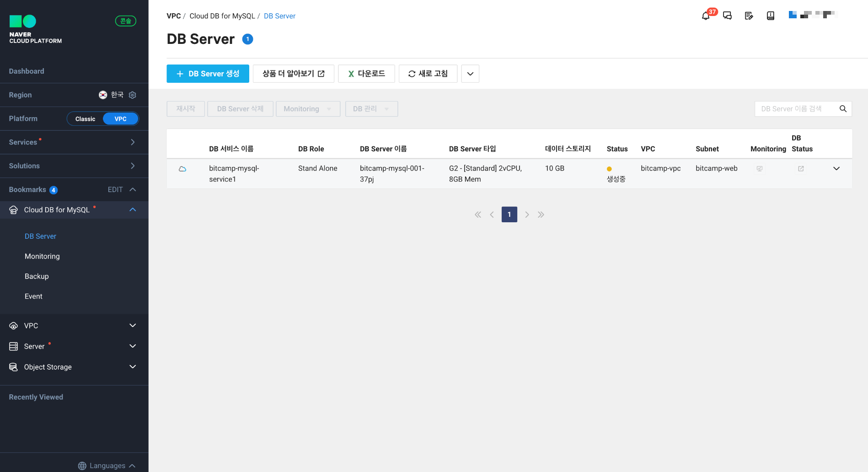The image size is (868, 472).
Task: Collapse the Cloud DB for MySQL menu
Action: [133, 209]
